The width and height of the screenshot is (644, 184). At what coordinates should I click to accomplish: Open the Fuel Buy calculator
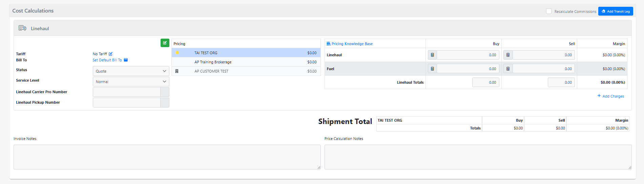(432, 69)
